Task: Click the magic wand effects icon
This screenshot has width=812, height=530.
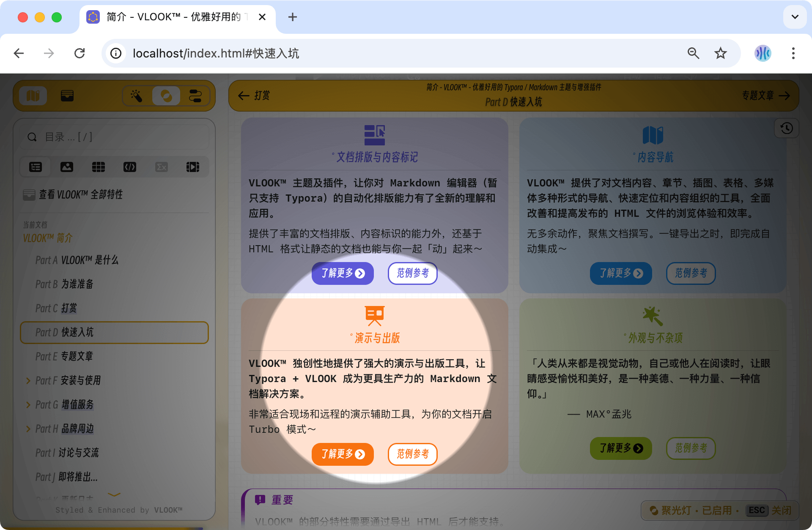Action: (137, 96)
